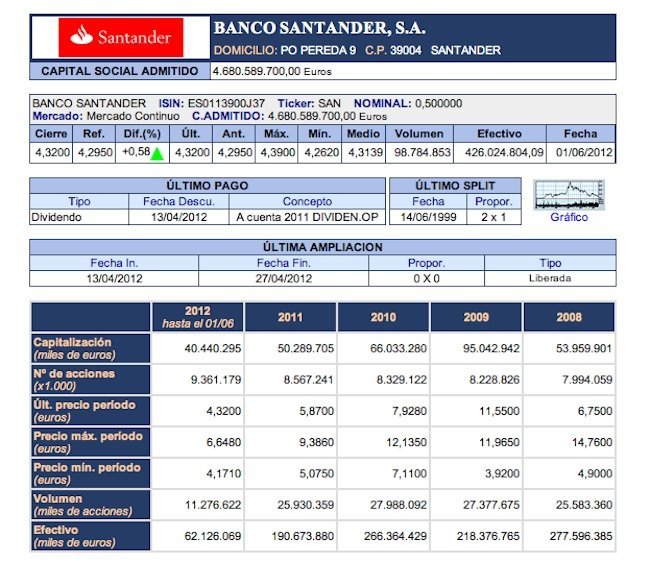Click the volume value 98.784.853
650x562 pixels.
pyautogui.click(x=422, y=153)
